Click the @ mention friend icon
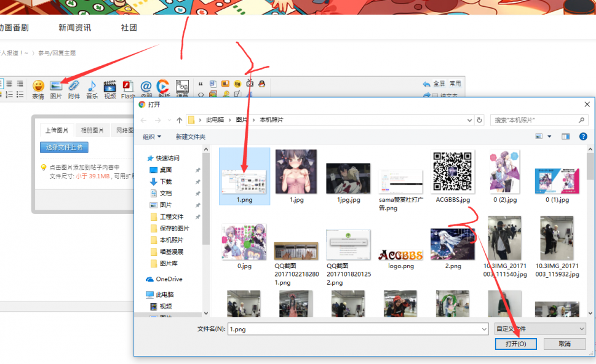This screenshot has width=596, height=364. coord(146,86)
